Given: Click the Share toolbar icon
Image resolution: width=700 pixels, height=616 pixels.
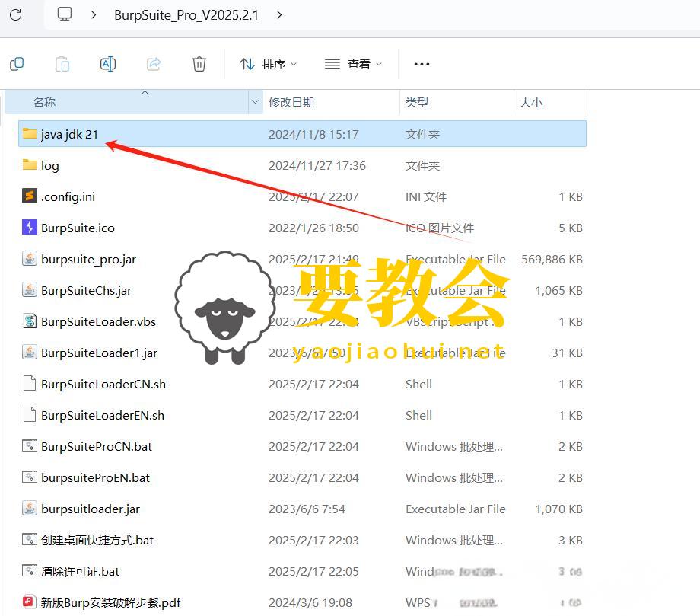Looking at the screenshot, I should [154, 64].
